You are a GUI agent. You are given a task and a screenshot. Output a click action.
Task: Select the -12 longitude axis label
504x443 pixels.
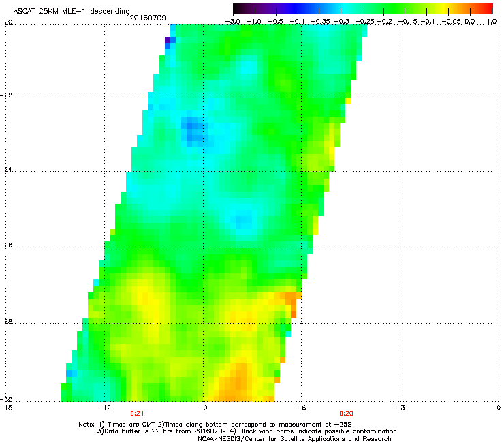pyautogui.click(x=105, y=408)
